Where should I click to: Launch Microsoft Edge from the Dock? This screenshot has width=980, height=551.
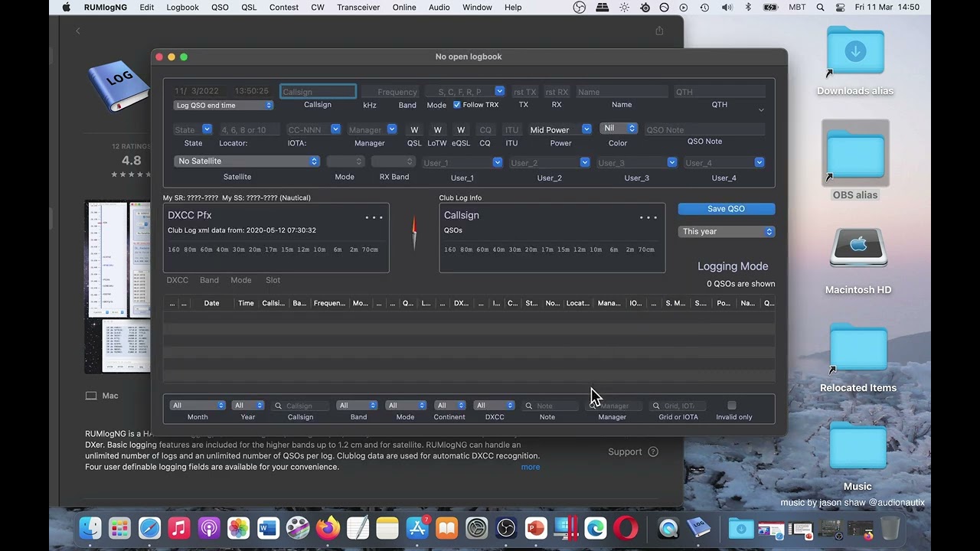[x=596, y=528]
